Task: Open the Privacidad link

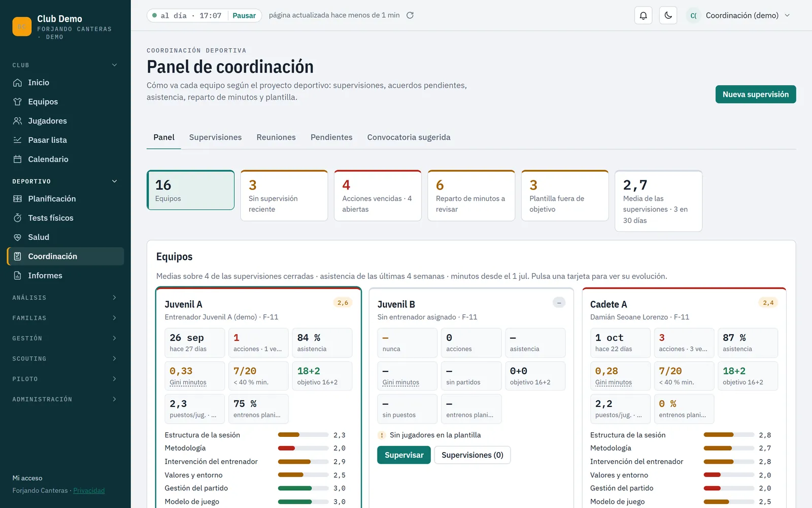Action: pyautogui.click(x=89, y=491)
